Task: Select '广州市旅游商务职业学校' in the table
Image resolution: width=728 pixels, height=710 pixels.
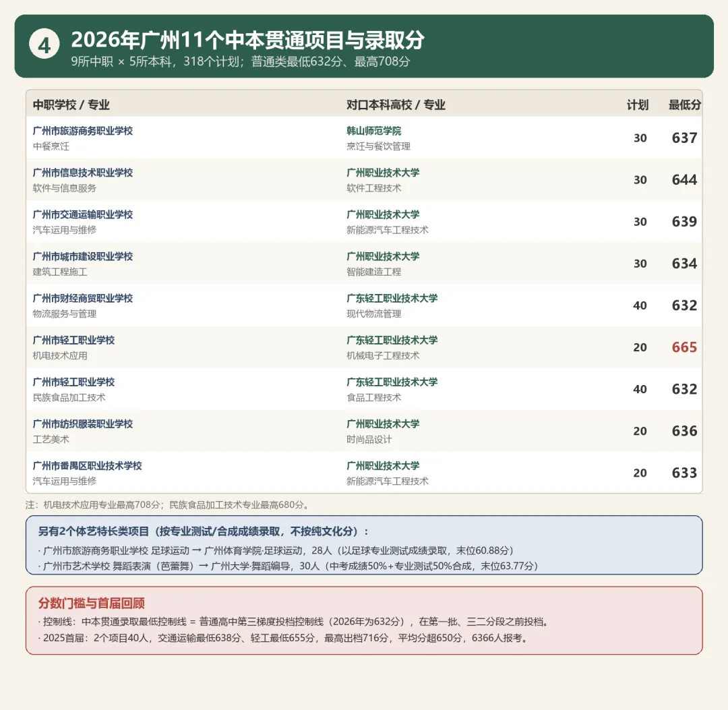Action: [83, 131]
